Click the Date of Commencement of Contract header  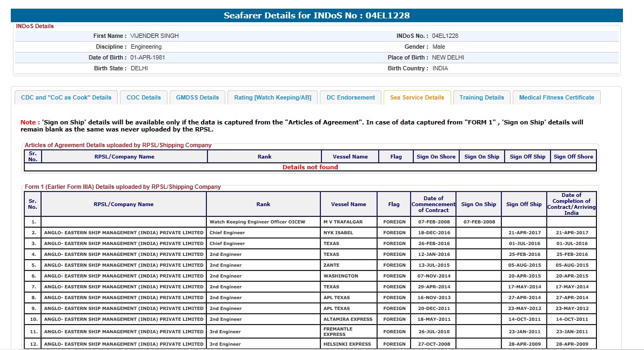433,204
